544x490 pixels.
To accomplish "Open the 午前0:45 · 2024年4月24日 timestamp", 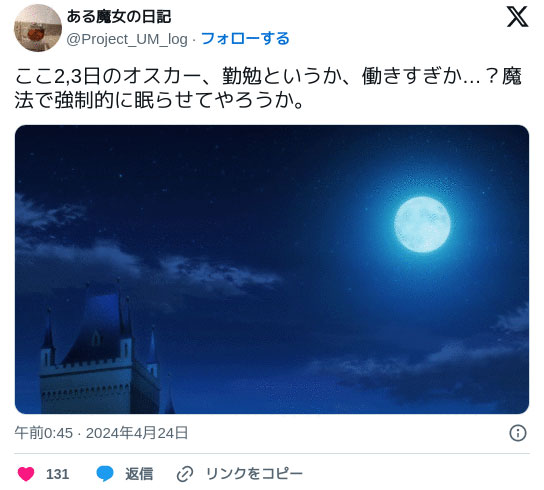I will [x=101, y=433].
